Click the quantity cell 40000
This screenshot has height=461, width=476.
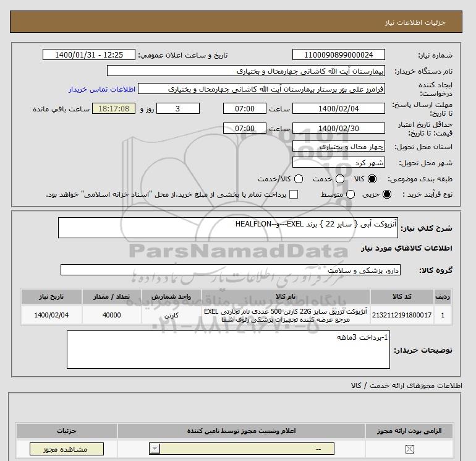112,315
